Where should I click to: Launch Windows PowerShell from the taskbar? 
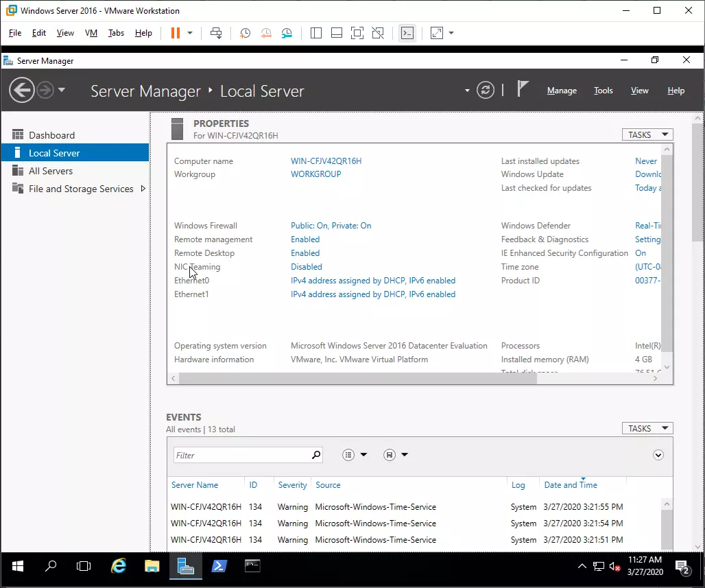click(x=219, y=566)
